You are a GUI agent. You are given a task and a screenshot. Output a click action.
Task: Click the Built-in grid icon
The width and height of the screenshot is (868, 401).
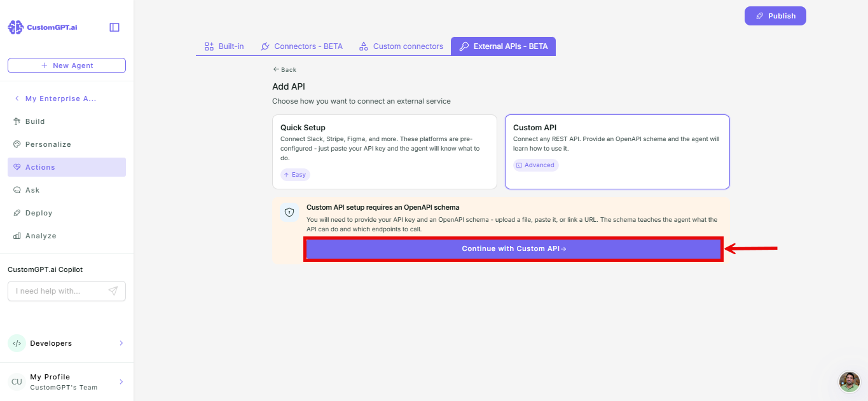209,46
